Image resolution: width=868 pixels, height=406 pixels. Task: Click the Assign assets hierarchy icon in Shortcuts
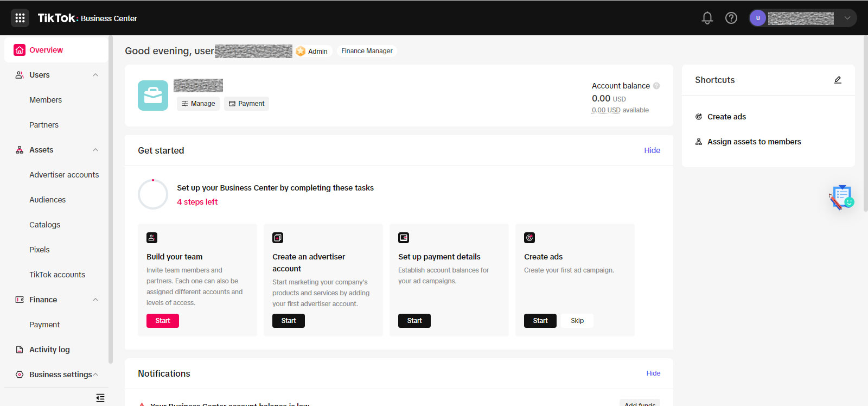tap(699, 142)
